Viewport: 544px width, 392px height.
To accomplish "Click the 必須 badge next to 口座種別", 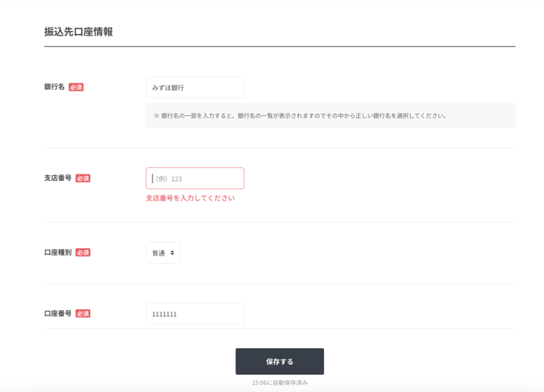I will (x=83, y=252).
